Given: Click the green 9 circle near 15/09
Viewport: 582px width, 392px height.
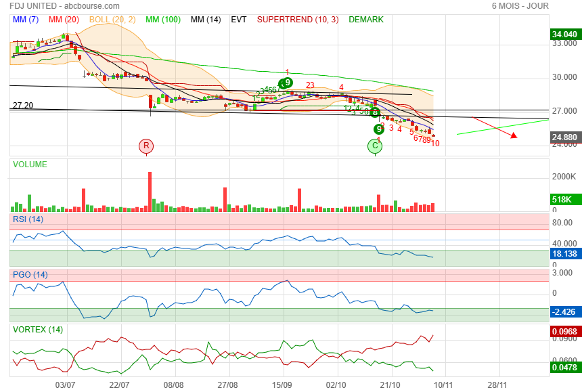Looking at the screenshot, I should [286, 83].
